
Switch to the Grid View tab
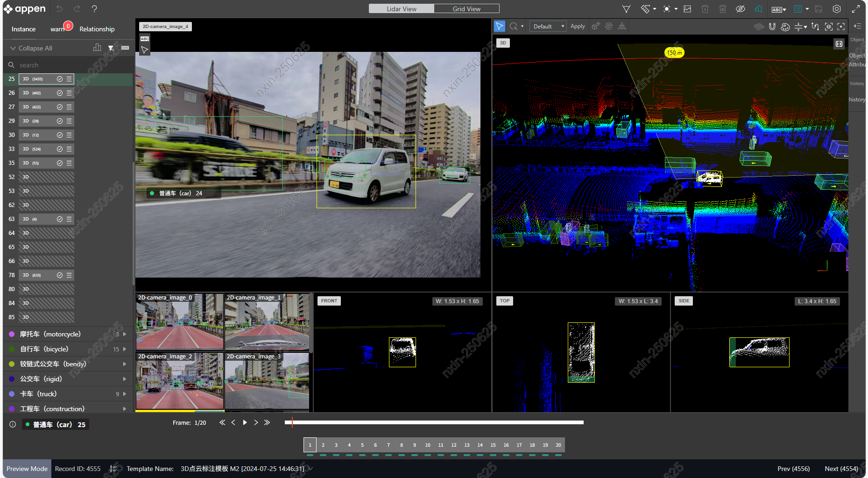coord(466,9)
